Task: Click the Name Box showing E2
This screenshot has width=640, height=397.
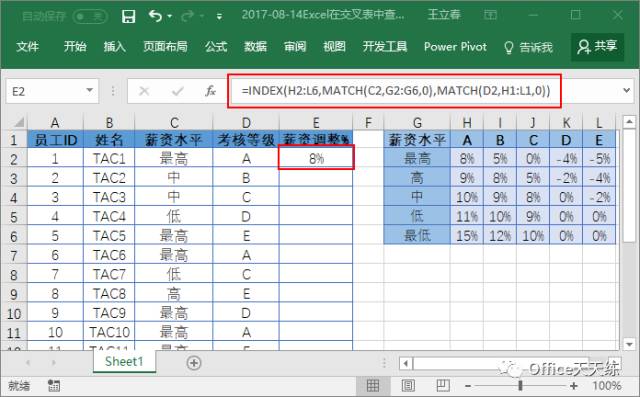Action: click(45, 91)
